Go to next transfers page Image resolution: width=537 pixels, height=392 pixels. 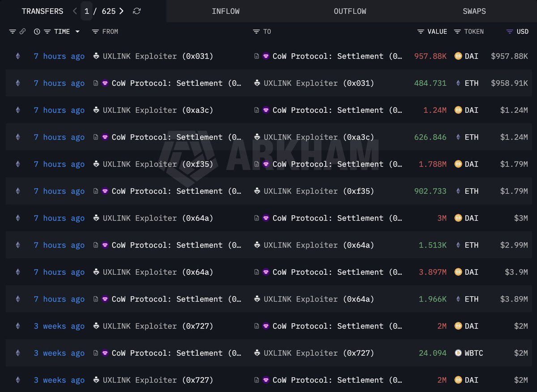tap(122, 11)
